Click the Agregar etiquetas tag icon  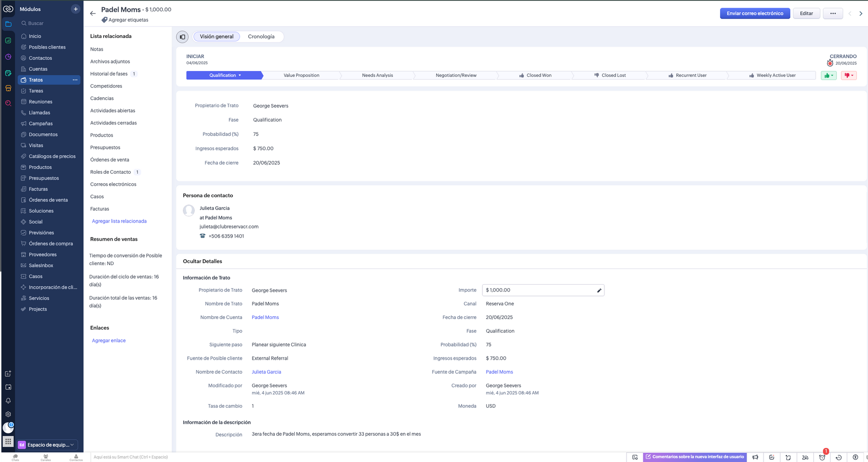[x=104, y=20]
